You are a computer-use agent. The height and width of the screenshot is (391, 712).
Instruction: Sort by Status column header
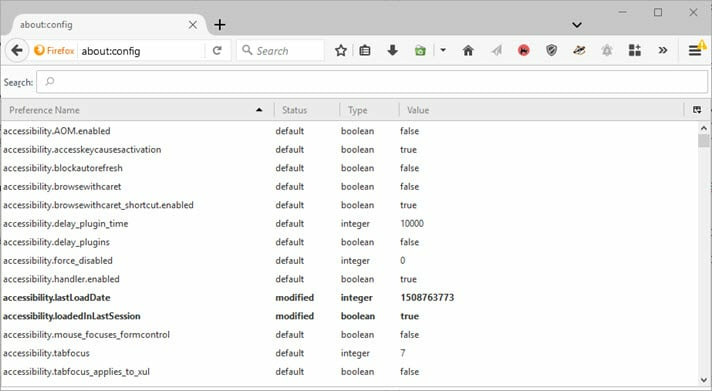307,110
